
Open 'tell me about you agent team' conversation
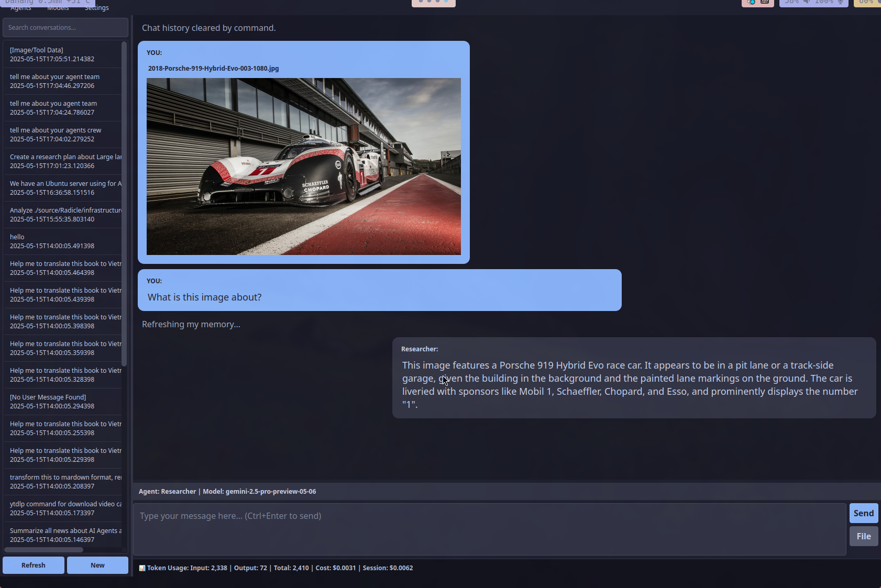tap(63, 108)
